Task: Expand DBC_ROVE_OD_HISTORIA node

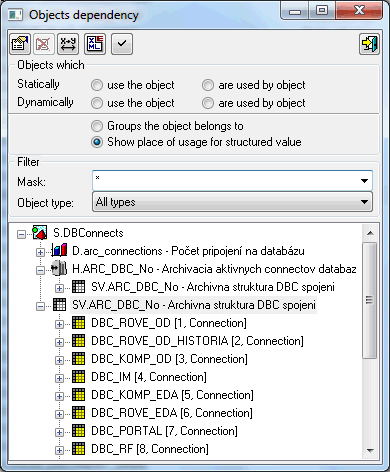Action: 59,342
